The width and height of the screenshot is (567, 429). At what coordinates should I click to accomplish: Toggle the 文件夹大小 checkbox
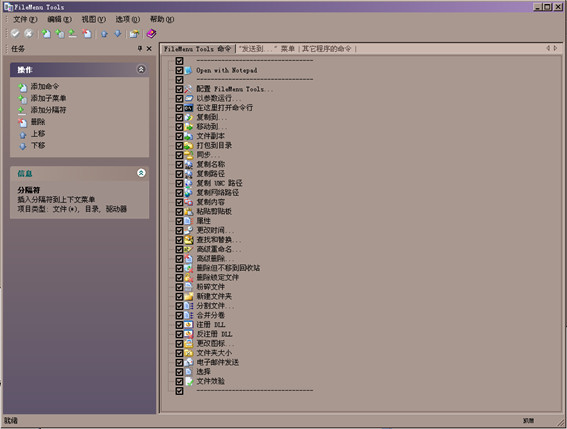point(179,352)
